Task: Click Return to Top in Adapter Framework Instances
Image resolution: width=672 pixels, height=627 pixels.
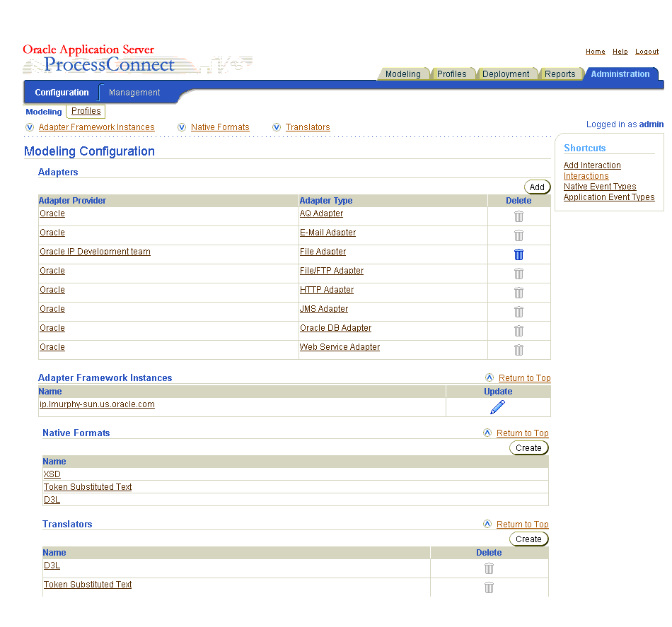Action: coord(525,378)
